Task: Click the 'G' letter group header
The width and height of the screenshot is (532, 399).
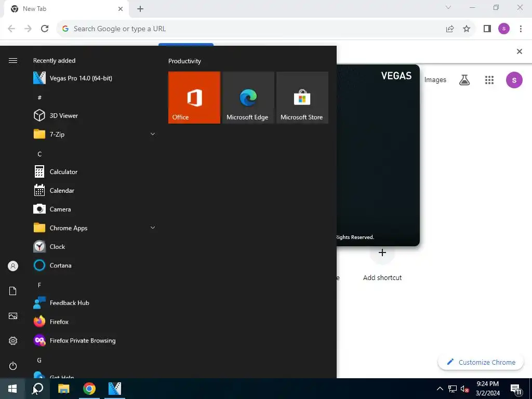Action: (39, 361)
